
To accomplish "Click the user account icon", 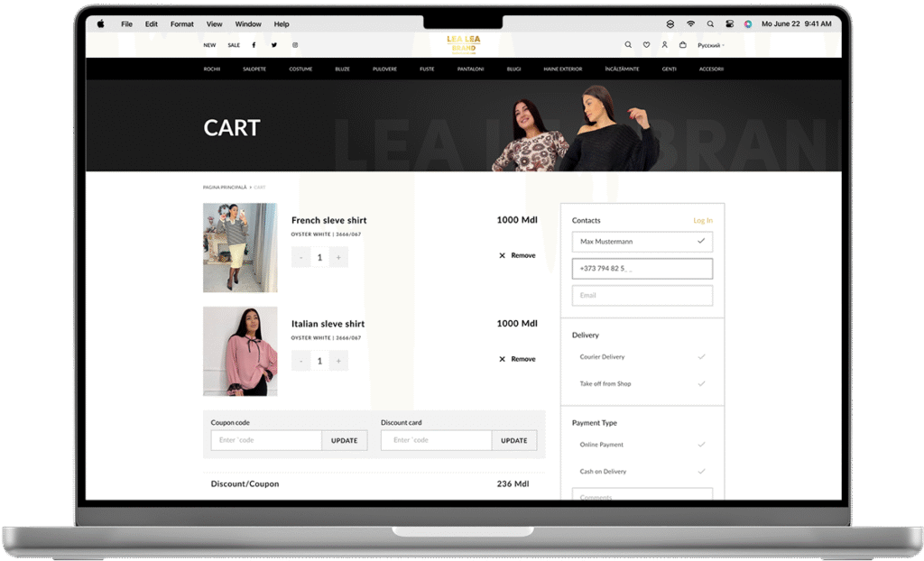I will coord(664,45).
